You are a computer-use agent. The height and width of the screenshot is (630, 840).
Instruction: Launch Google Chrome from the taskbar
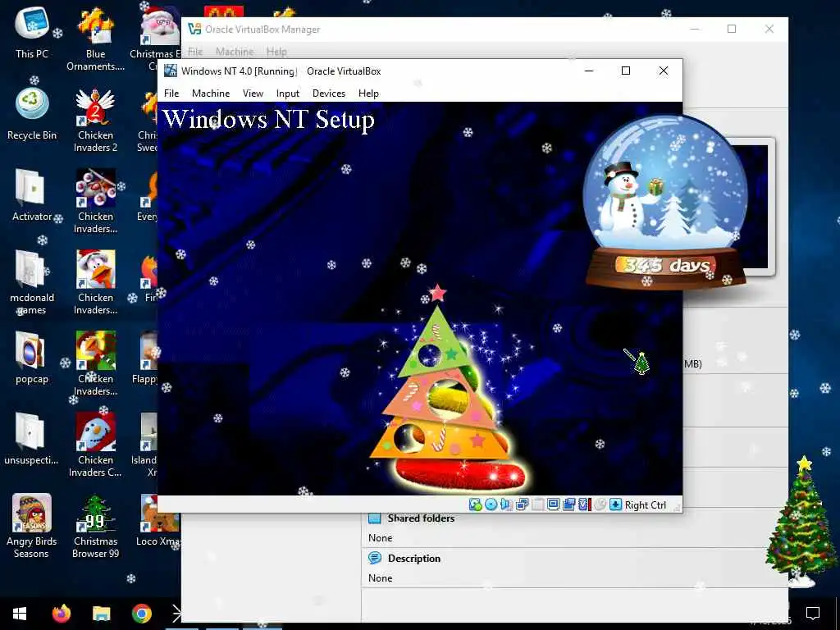point(141,614)
